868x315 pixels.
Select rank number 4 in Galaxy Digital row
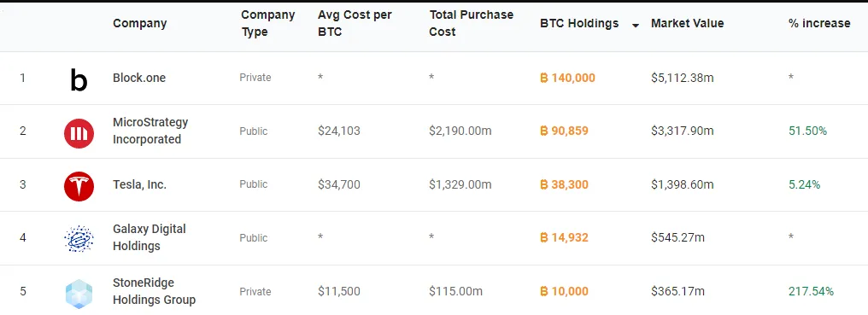[x=23, y=238]
